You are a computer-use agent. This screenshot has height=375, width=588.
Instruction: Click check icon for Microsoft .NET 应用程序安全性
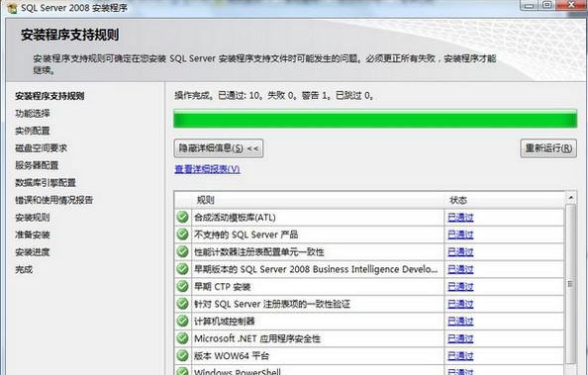182,338
